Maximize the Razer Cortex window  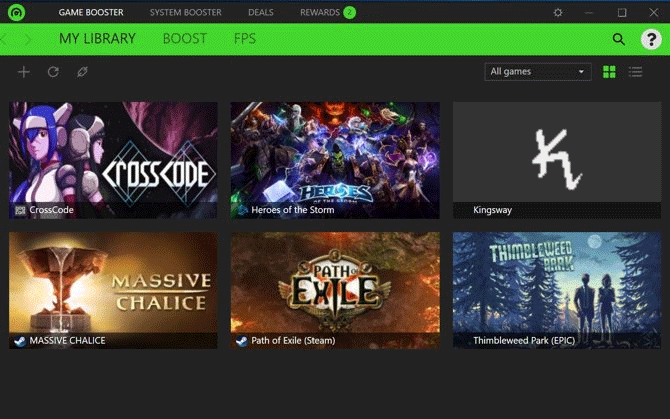(x=622, y=12)
